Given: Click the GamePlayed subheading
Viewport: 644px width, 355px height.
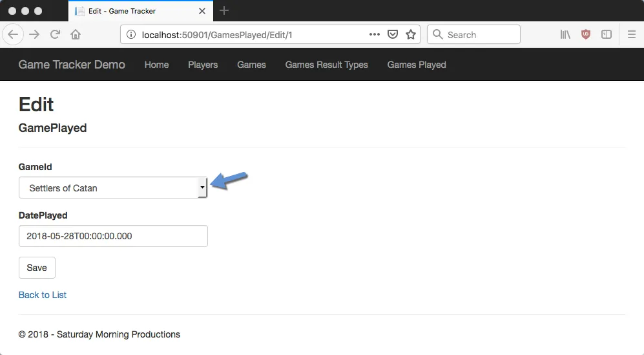Looking at the screenshot, I should 52,128.
